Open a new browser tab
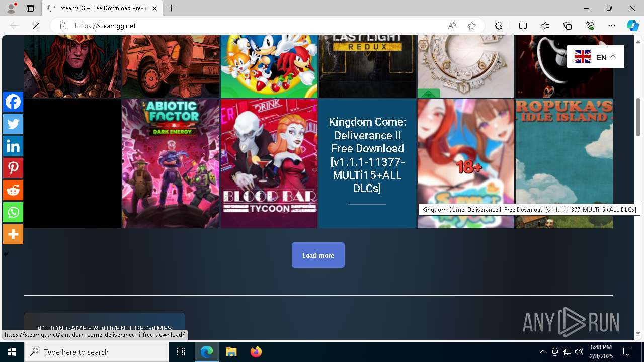Image resolution: width=644 pixels, height=362 pixels. point(172,8)
